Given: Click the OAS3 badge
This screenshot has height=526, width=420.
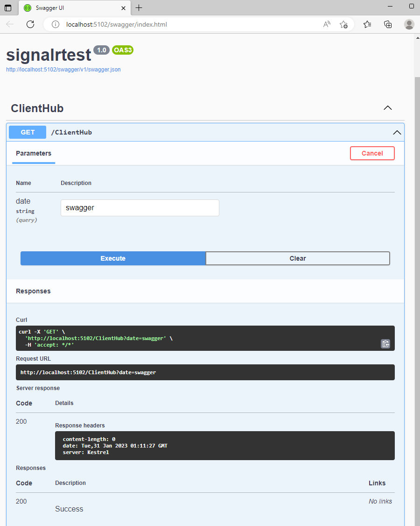Looking at the screenshot, I should 123,50.
